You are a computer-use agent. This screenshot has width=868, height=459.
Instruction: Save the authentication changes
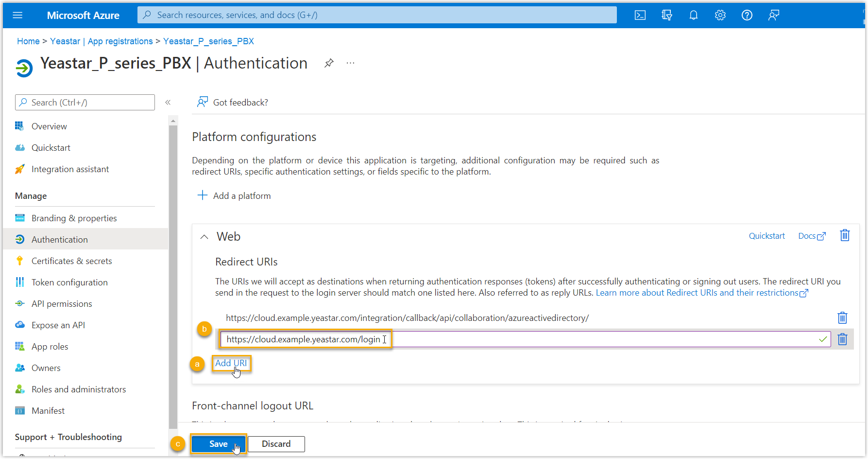coord(218,444)
